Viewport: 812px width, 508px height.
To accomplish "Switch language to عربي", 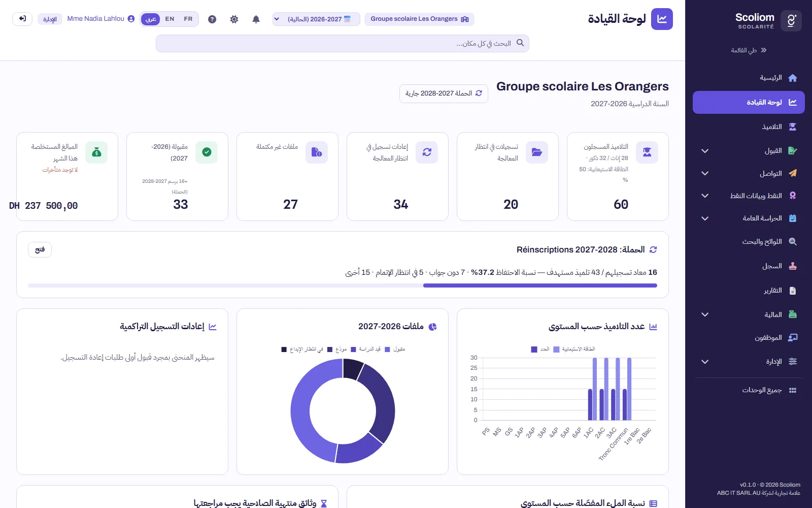I will click(x=151, y=19).
